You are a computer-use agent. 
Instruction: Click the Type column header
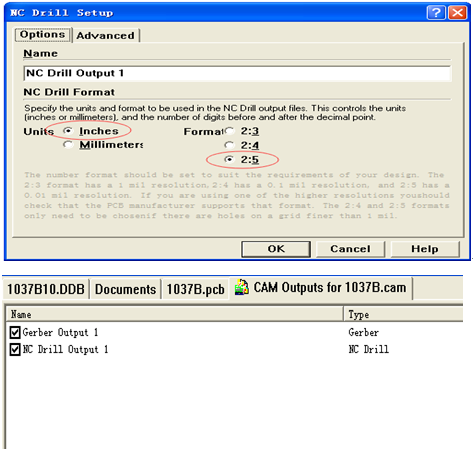[x=403, y=314]
